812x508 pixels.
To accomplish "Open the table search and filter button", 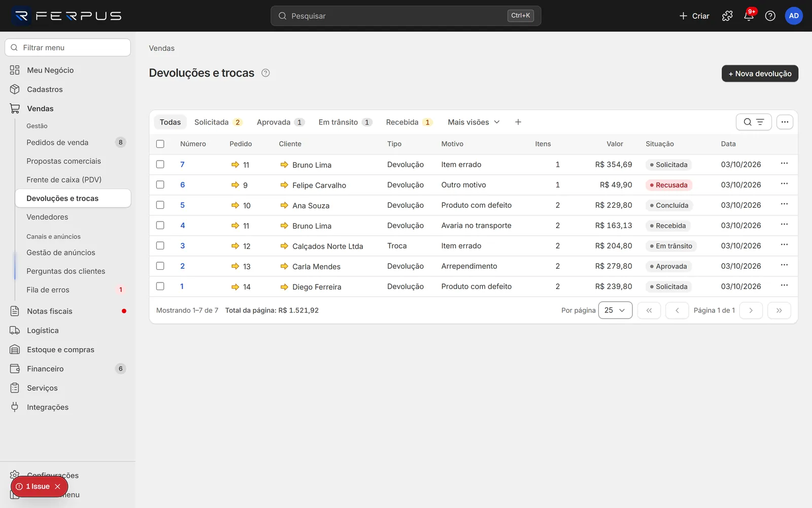I will click(x=754, y=122).
